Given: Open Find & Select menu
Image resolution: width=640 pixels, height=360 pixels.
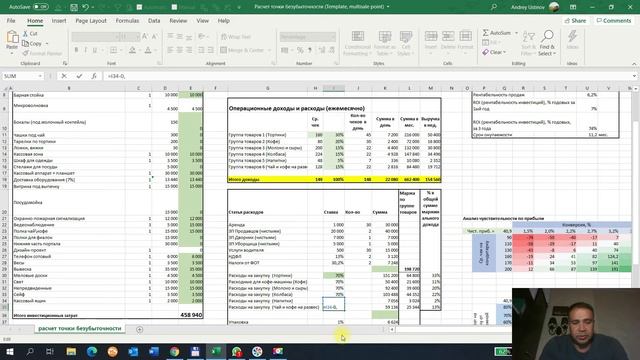Looking at the screenshot, I should [x=547, y=43].
